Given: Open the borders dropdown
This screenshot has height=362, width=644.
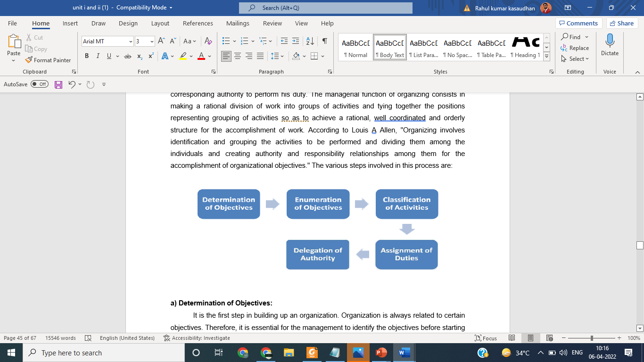Looking at the screenshot, I should click(323, 56).
